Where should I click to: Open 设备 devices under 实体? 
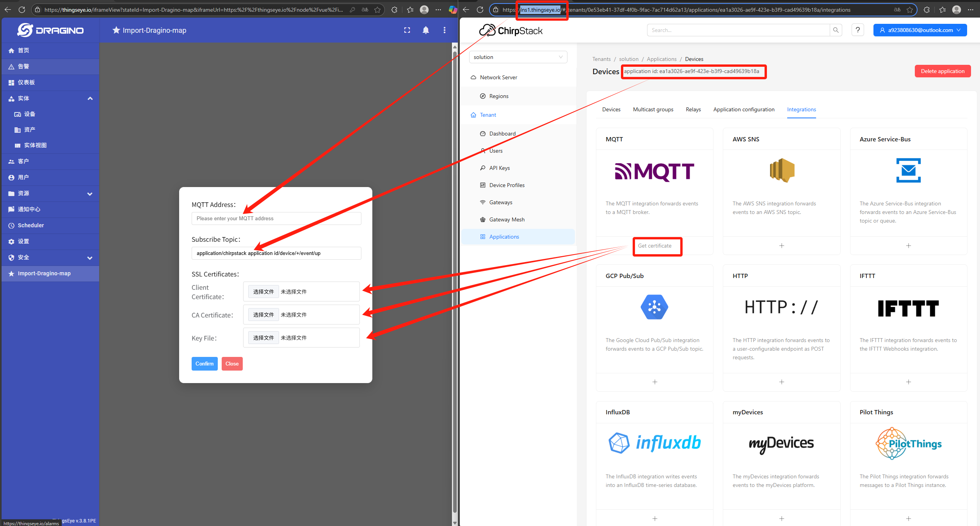50,114
